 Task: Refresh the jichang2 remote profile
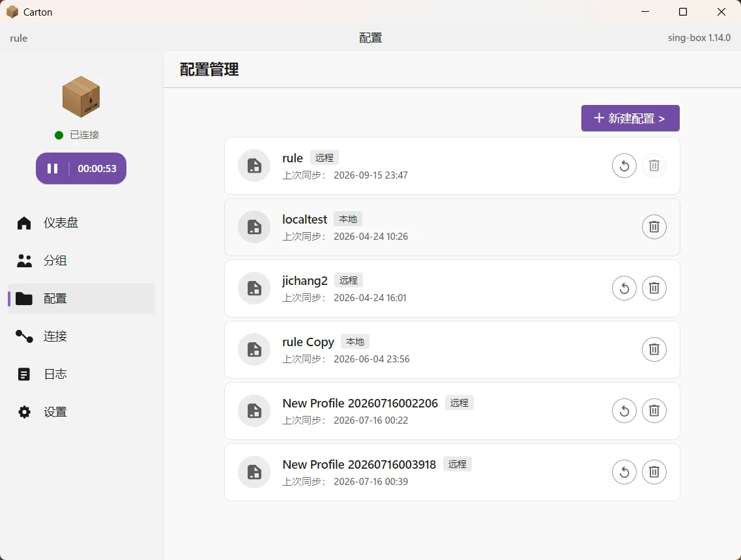coord(624,288)
